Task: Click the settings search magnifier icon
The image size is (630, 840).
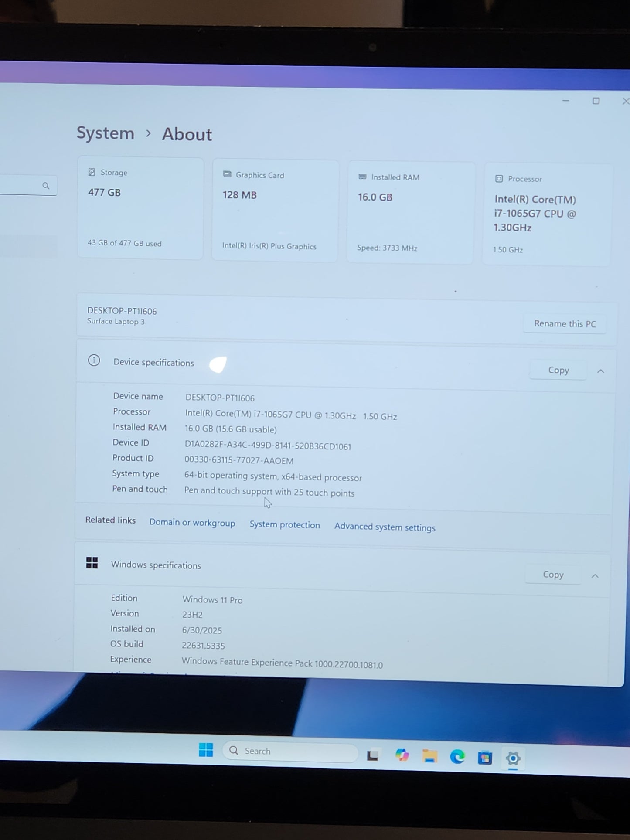Action: 46,186
